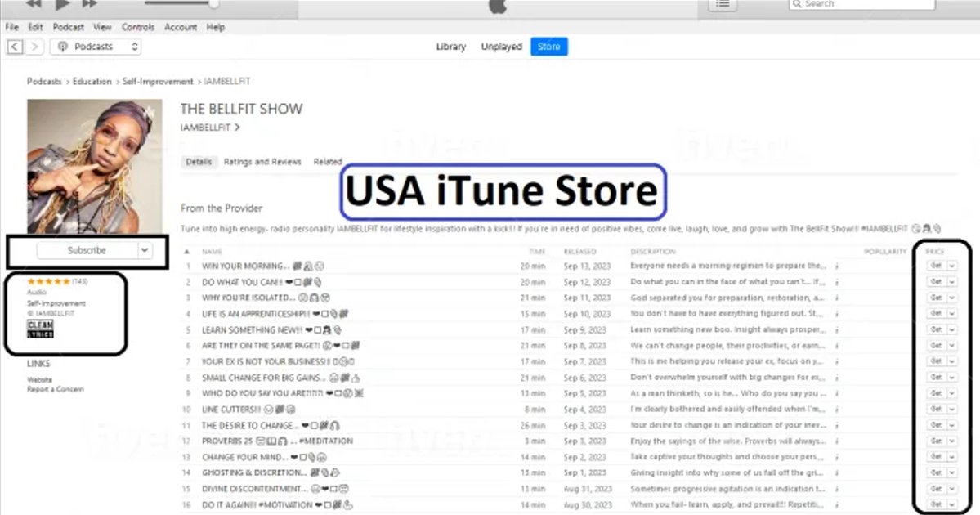Open the Edit menu
This screenshot has width=980, height=515.
pyautogui.click(x=36, y=27)
